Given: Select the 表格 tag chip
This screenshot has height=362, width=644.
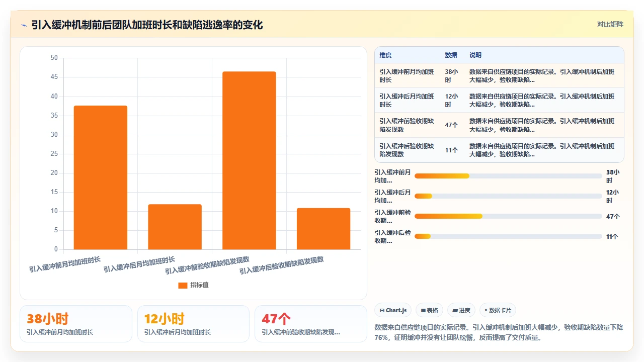Looking at the screenshot, I should [429, 310].
